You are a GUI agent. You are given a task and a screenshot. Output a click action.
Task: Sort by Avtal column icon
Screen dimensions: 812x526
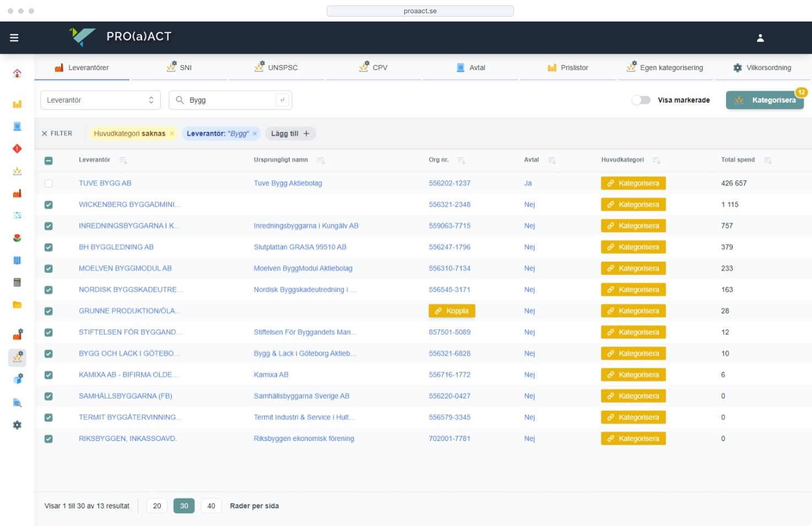click(552, 160)
